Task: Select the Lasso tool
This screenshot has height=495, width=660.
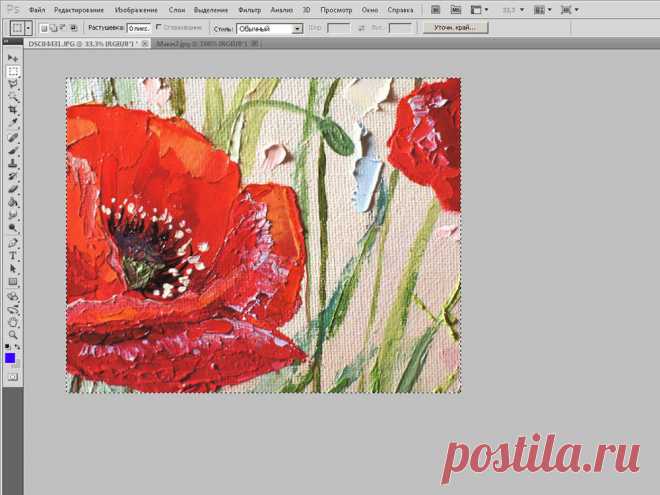Action: tap(13, 84)
